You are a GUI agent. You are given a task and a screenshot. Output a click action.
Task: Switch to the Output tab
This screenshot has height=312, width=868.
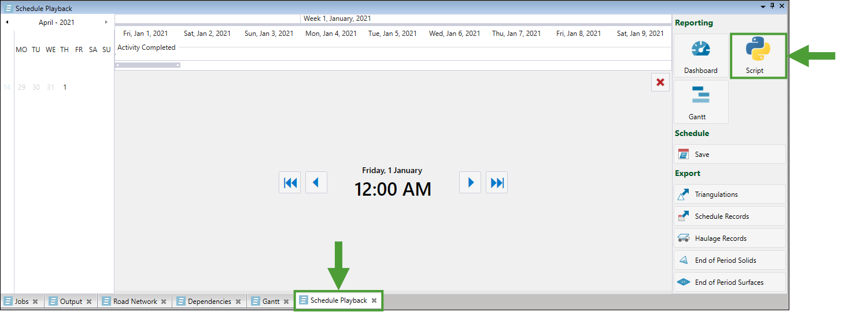71,301
